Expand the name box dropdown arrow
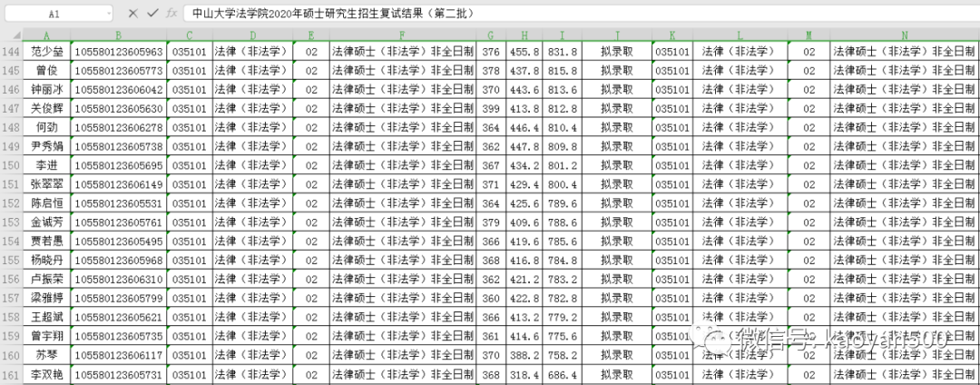 click(x=109, y=13)
